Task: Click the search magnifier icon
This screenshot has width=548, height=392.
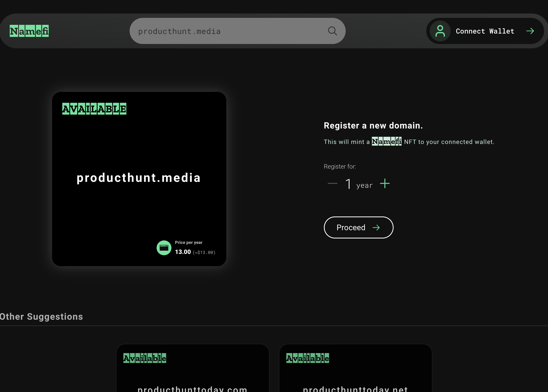Action: click(332, 31)
